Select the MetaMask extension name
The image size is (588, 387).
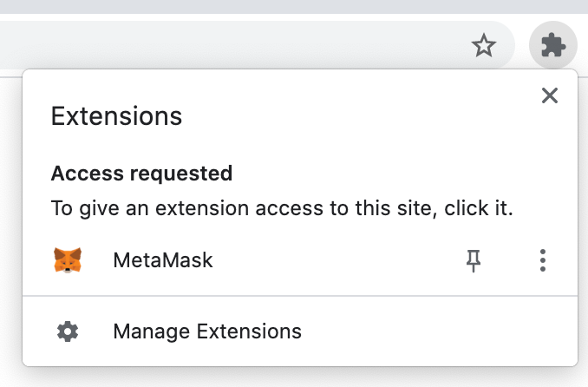pos(163,260)
